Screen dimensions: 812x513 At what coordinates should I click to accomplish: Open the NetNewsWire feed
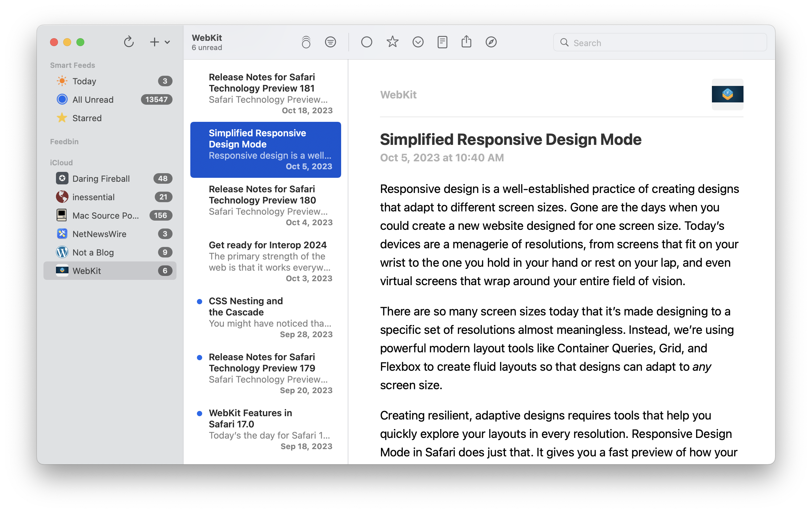click(x=99, y=234)
